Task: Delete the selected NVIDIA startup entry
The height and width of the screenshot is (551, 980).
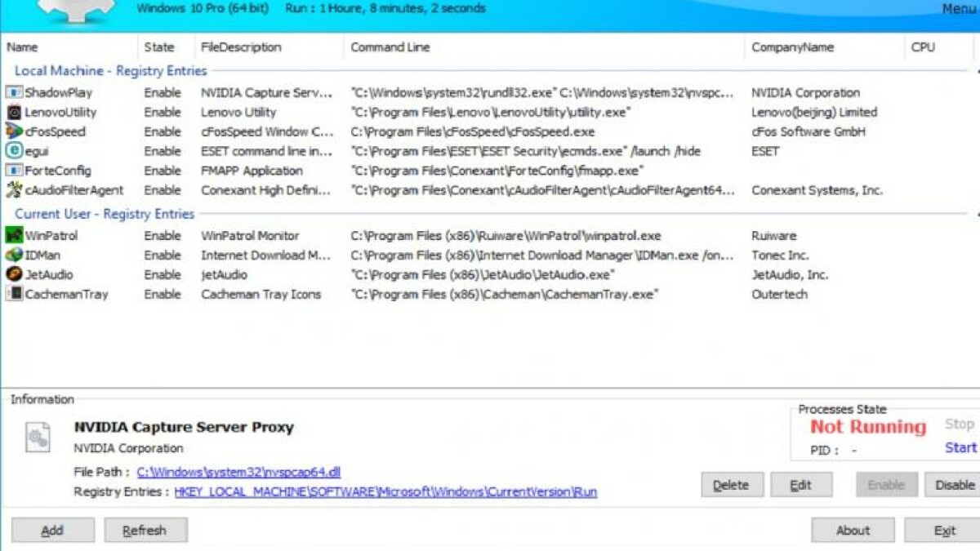Action: click(732, 484)
